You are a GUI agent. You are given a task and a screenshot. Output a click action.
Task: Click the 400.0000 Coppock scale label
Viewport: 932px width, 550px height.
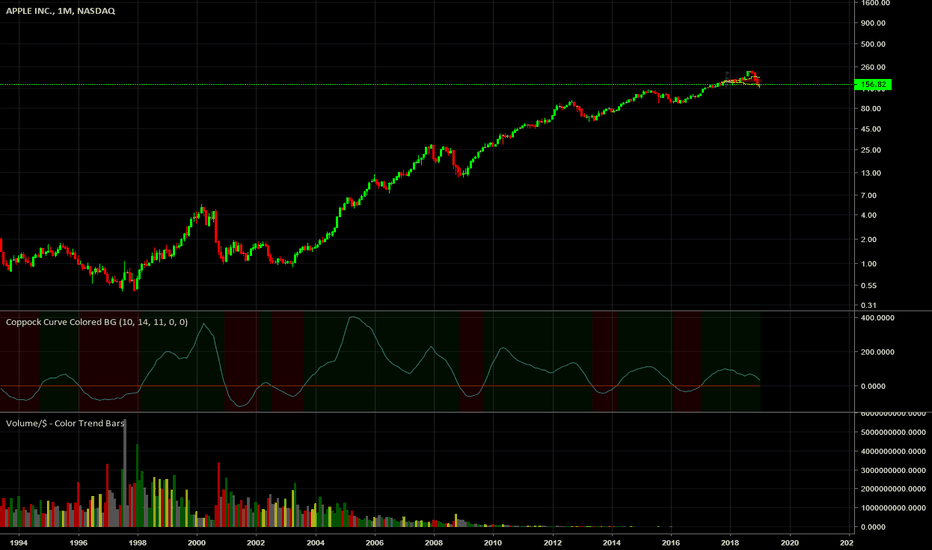877,318
